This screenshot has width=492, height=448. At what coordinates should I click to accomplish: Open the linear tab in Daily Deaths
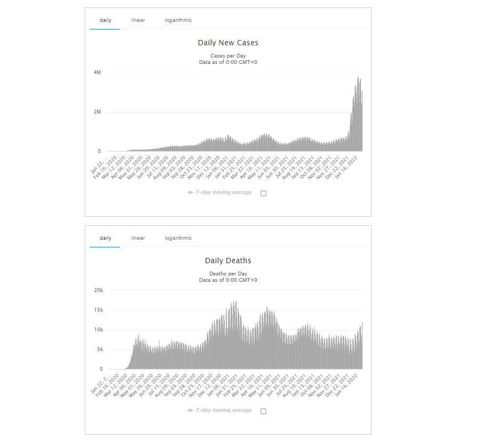138,238
